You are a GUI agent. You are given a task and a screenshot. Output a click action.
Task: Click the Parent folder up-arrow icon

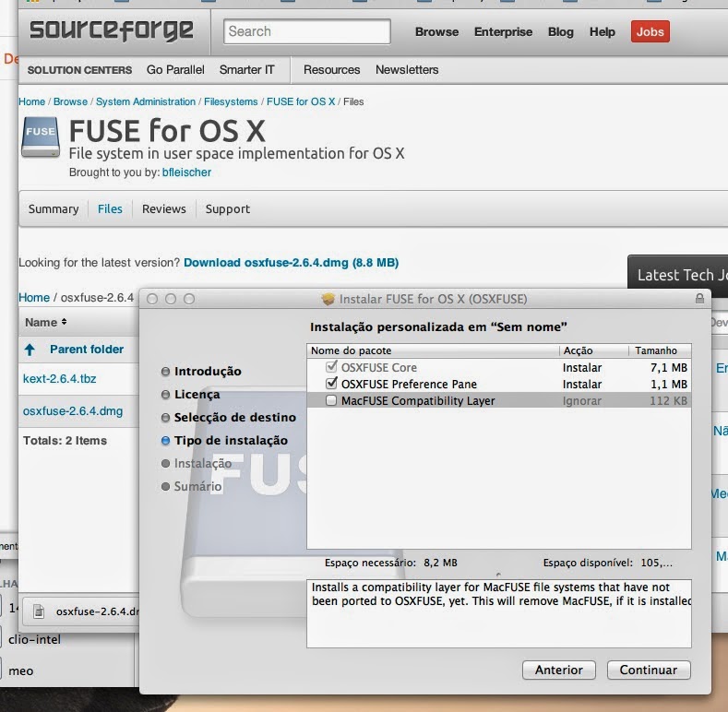pyautogui.click(x=30, y=350)
